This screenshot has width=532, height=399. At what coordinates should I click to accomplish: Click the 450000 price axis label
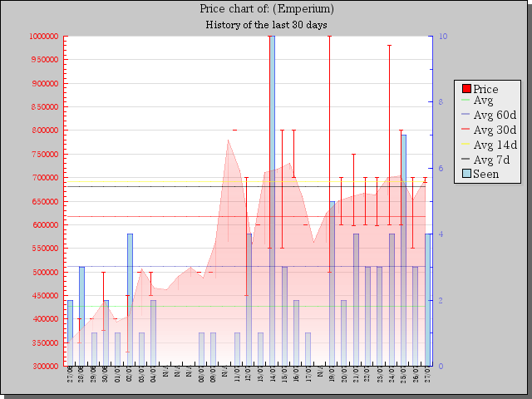[45, 296]
